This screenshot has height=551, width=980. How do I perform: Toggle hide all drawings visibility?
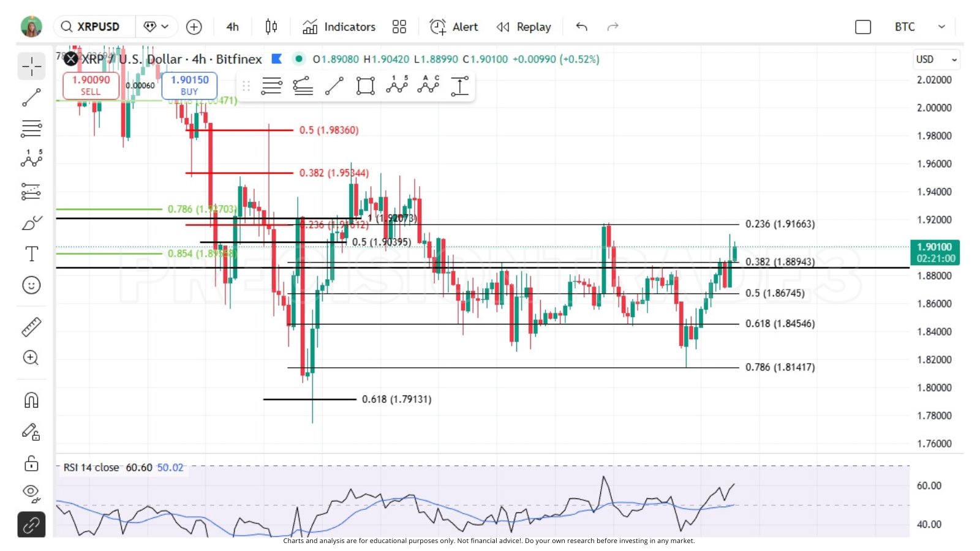tap(31, 493)
